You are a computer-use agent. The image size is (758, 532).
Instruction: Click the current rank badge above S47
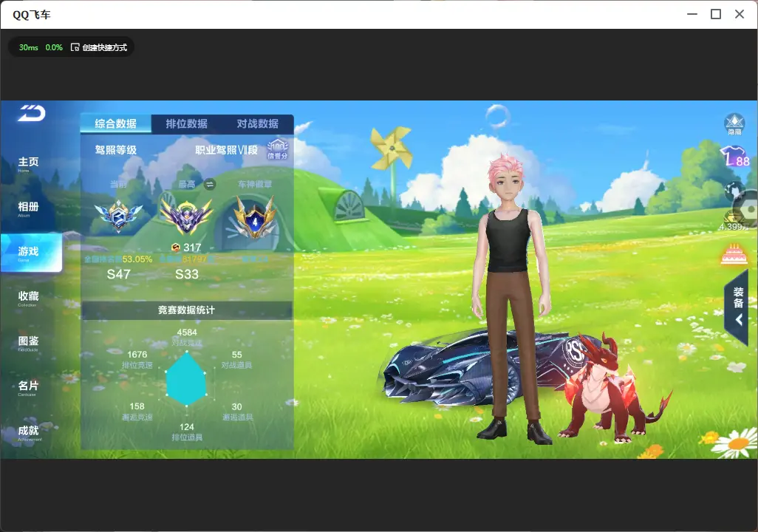tap(118, 216)
